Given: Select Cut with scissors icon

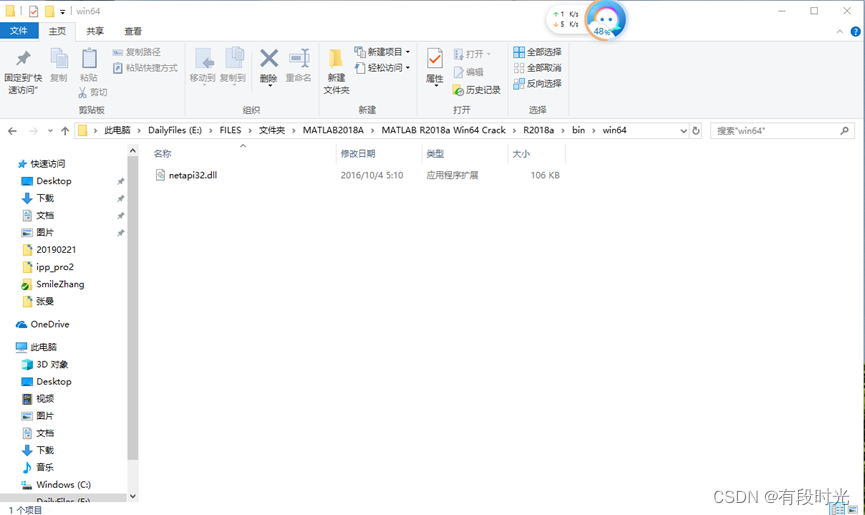Looking at the screenshot, I should [93, 92].
